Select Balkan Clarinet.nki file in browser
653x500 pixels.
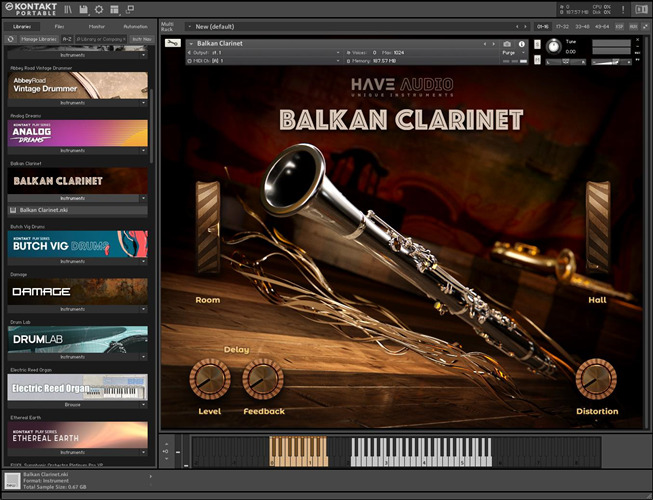50,211
